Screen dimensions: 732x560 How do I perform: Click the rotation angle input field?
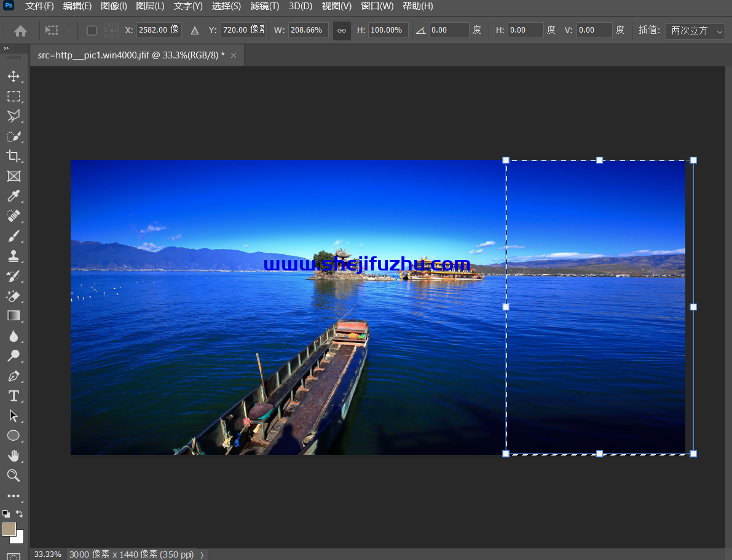(x=449, y=30)
